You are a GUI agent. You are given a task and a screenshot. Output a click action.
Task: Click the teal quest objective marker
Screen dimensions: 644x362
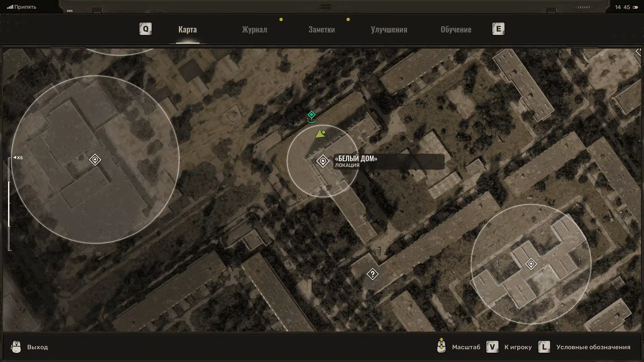(312, 116)
